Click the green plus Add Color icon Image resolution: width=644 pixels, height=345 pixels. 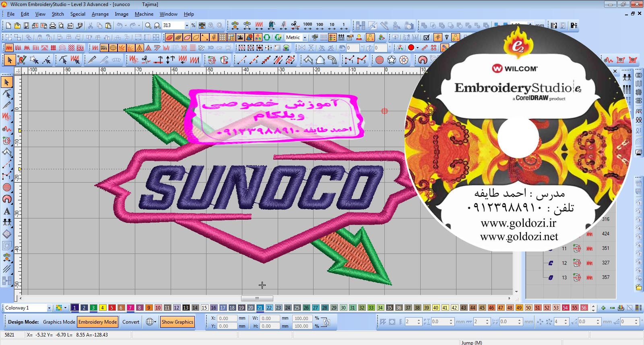tap(603, 308)
